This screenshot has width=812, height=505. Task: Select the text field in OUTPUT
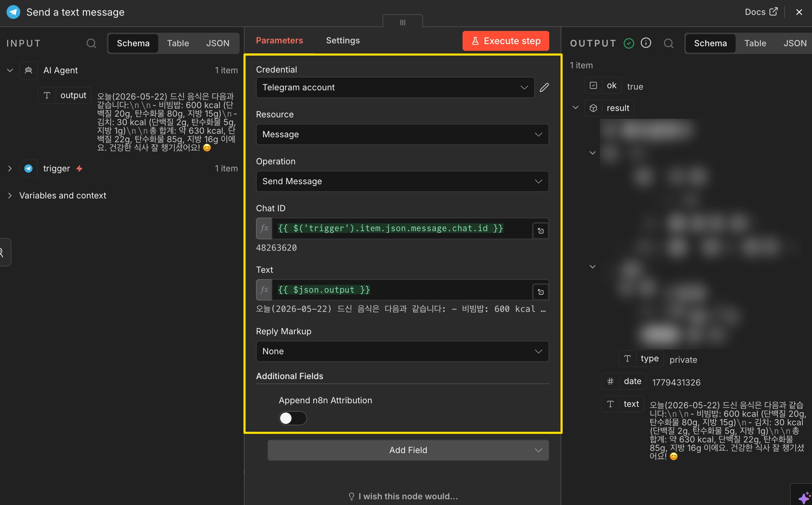point(623,404)
